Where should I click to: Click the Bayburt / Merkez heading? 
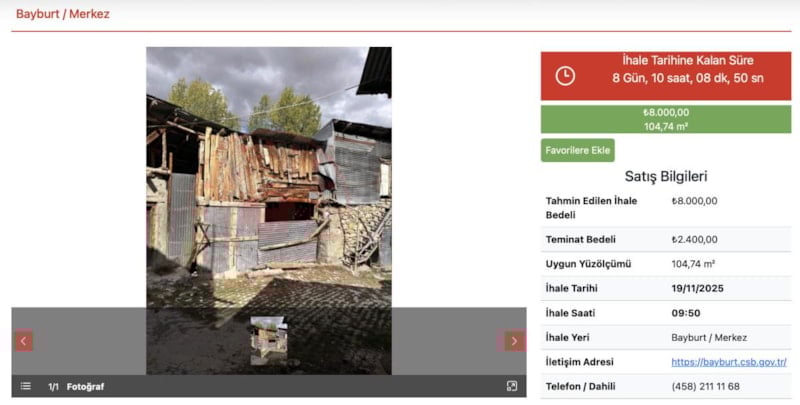[x=63, y=14]
